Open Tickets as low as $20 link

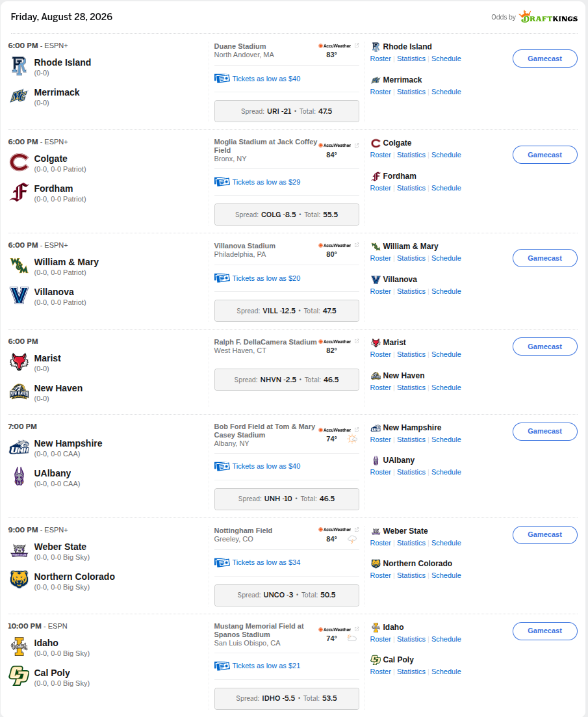pyautogui.click(x=266, y=278)
